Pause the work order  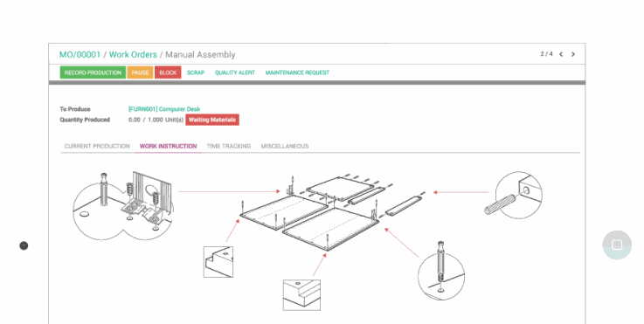[140, 72]
